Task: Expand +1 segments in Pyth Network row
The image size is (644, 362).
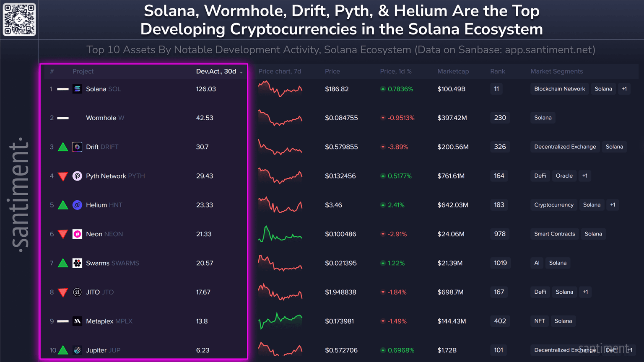Action: (x=585, y=176)
